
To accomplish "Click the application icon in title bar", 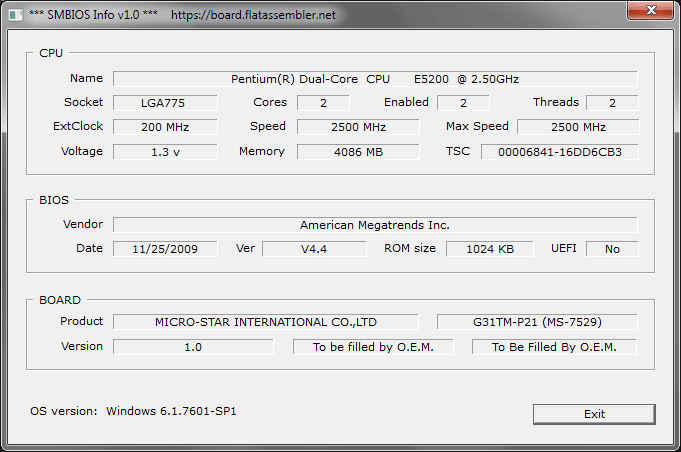I will (16, 15).
